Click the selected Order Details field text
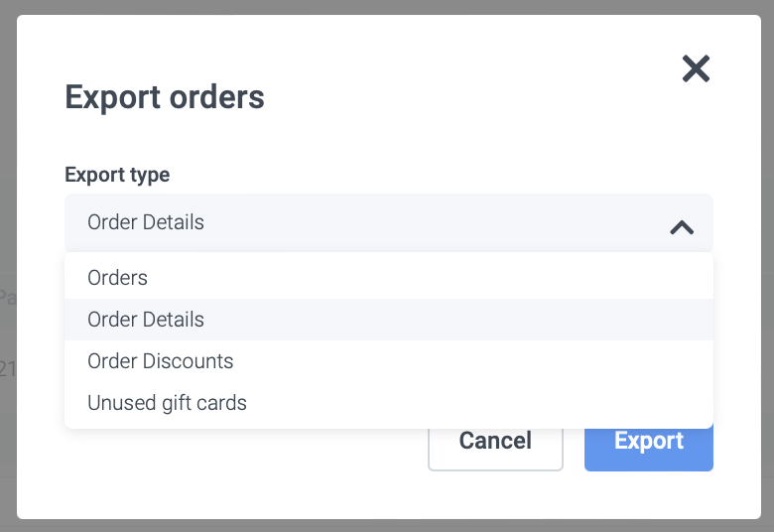The image size is (774, 532). (146, 222)
